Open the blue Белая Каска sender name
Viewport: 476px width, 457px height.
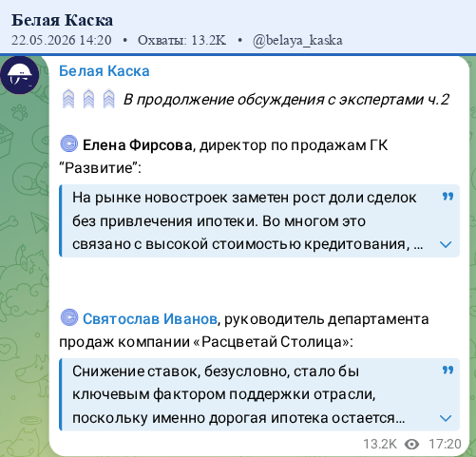coord(105,71)
